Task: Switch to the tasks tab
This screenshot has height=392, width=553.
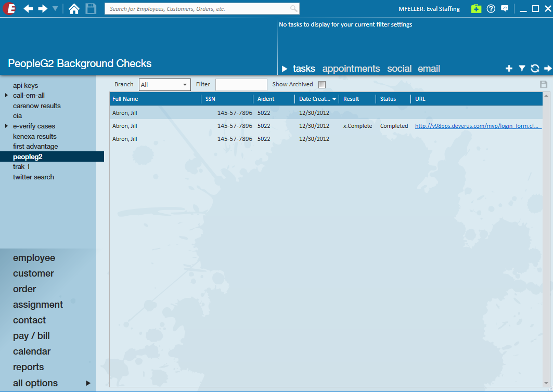Action: pos(304,69)
